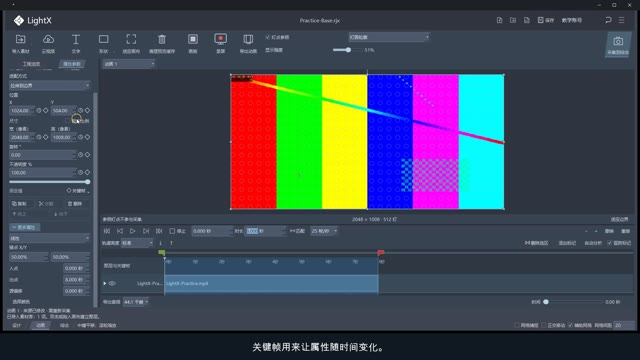Switch to the project browser tab
Screen dimensions: 640x360
pyautogui.click(x=31, y=64)
